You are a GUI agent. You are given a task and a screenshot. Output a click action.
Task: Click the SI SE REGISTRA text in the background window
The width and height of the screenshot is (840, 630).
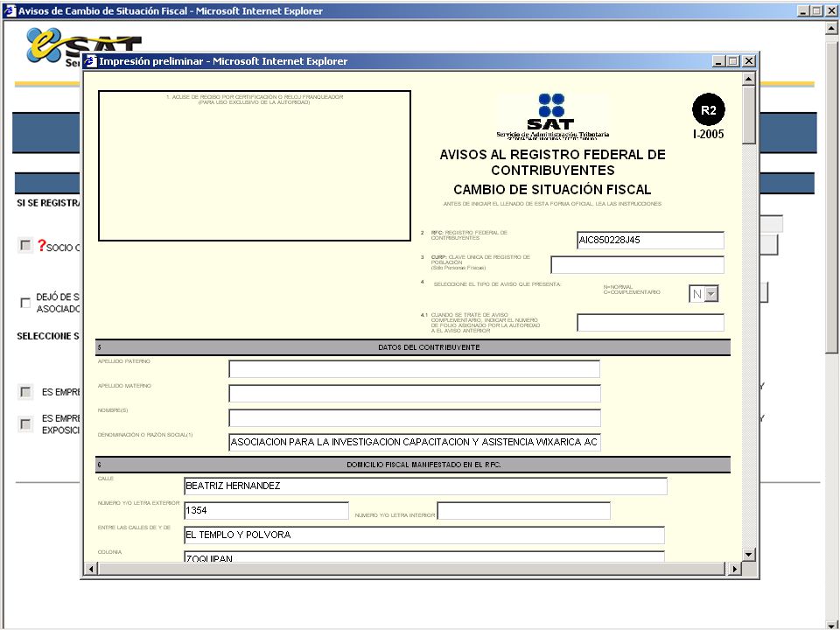48,203
